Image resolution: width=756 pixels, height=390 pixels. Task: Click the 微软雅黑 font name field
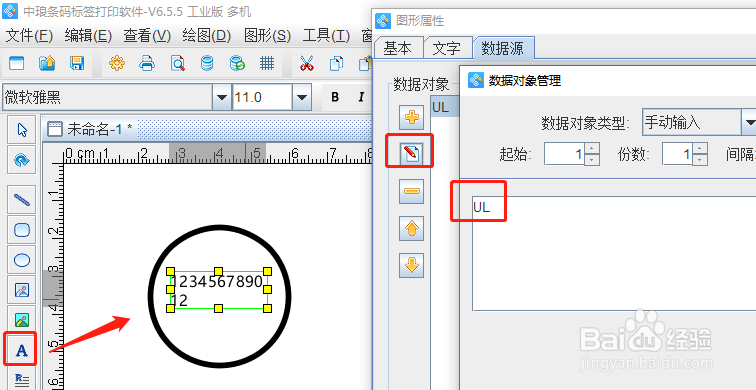107,97
